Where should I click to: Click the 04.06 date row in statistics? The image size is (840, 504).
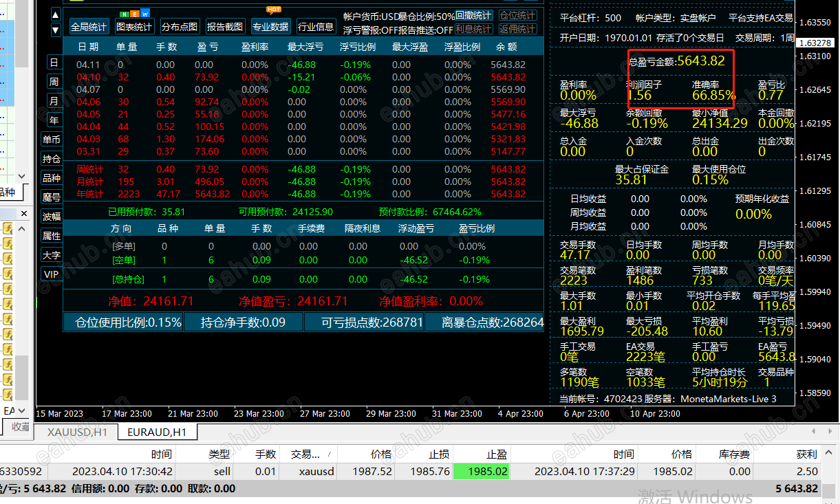301,102
